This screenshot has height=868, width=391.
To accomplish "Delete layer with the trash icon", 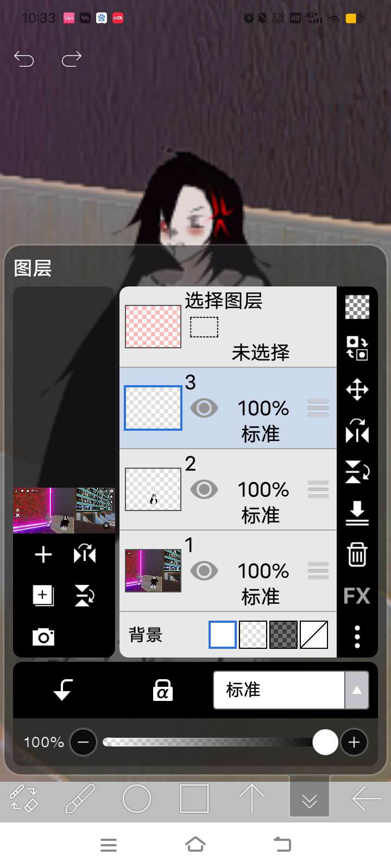I will coord(357,554).
